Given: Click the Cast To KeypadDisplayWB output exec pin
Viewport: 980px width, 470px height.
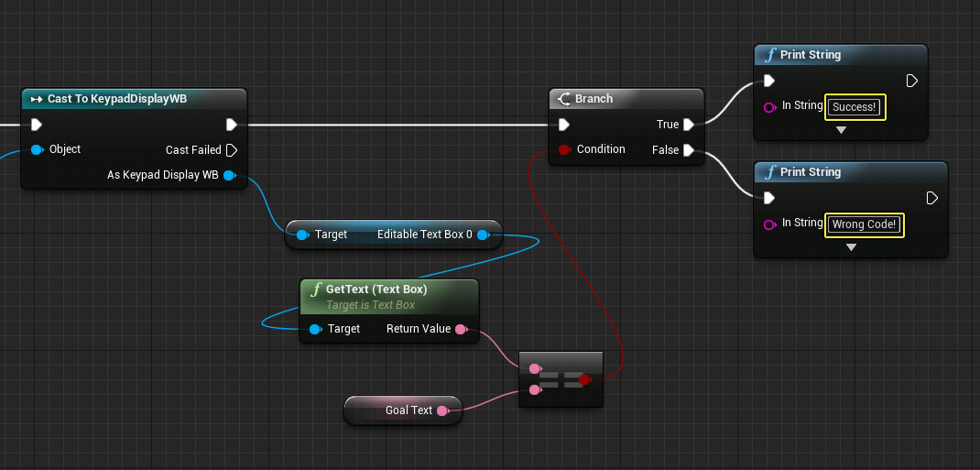Looking at the screenshot, I should point(232,125).
